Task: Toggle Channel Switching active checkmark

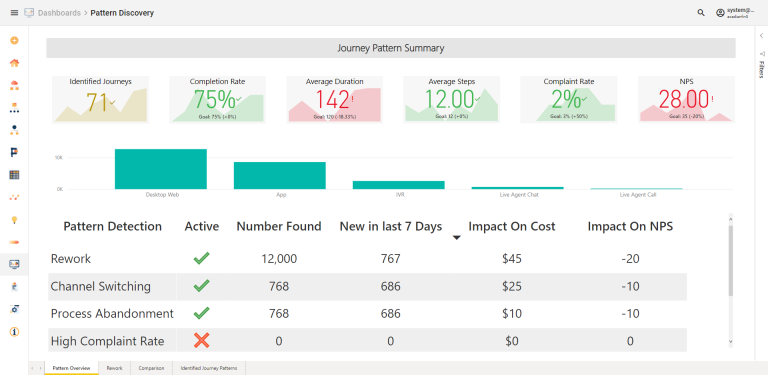Action: [x=201, y=286]
